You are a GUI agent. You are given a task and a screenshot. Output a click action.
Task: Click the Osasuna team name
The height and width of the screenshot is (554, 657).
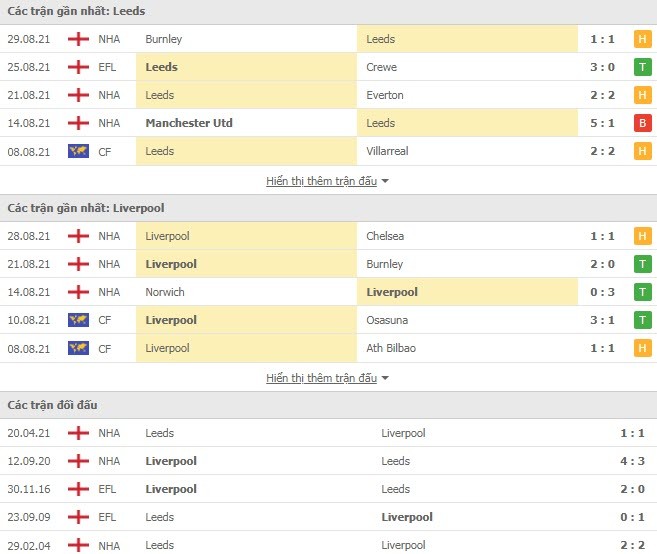[387, 320]
